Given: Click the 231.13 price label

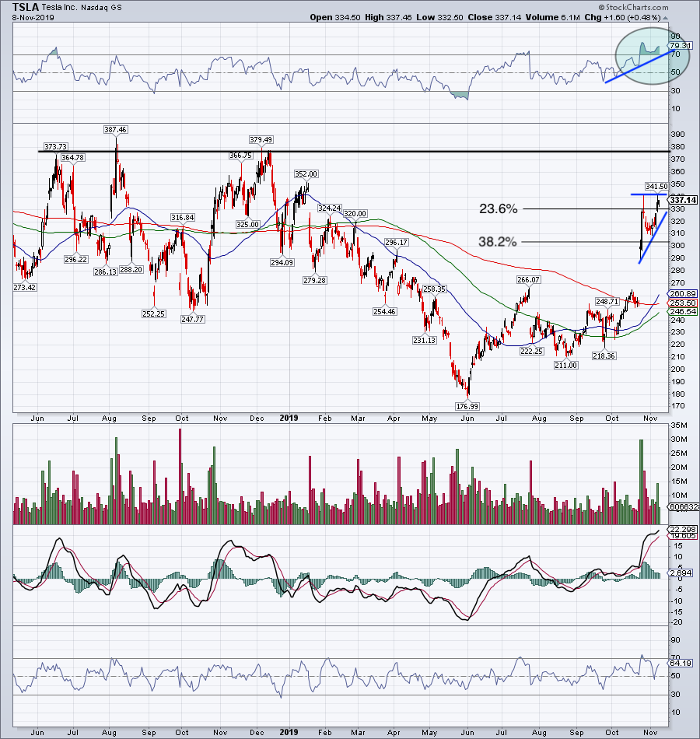Looking at the screenshot, I should (x=424, y=340).
